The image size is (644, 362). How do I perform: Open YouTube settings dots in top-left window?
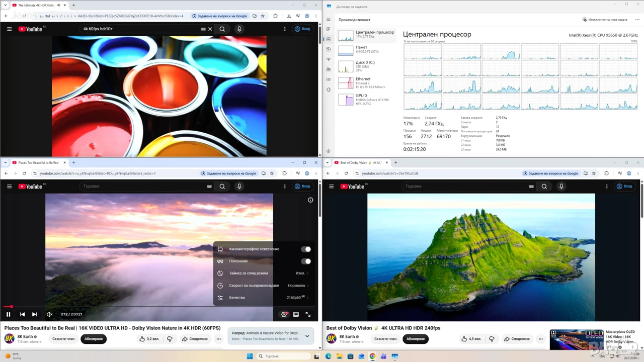click(x=285, y=29)
